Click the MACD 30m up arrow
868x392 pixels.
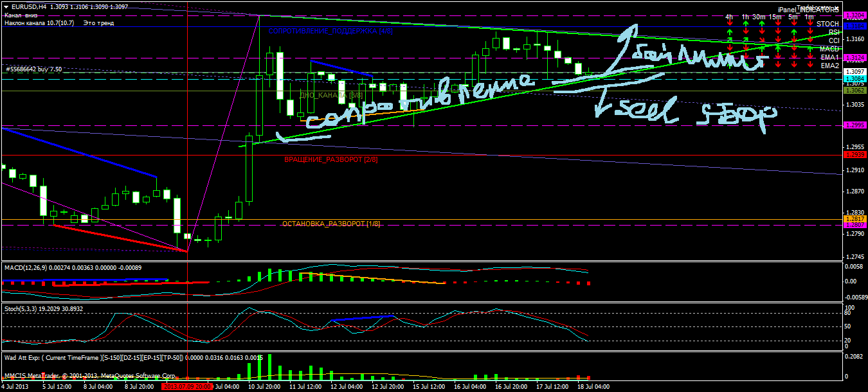762,49
